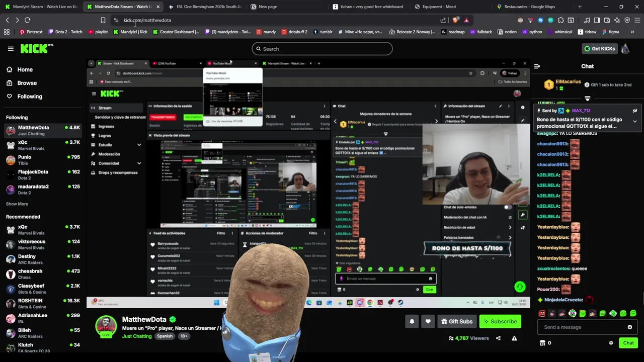Toggle the browser sidebar panel icon
This screenshot has width=644, height=362.
tap(597, 20)
